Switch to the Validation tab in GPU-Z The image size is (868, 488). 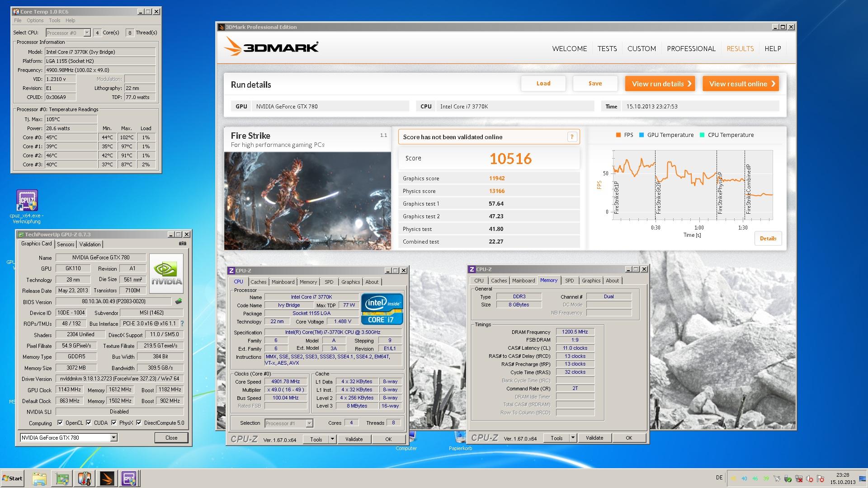(90, 244)
